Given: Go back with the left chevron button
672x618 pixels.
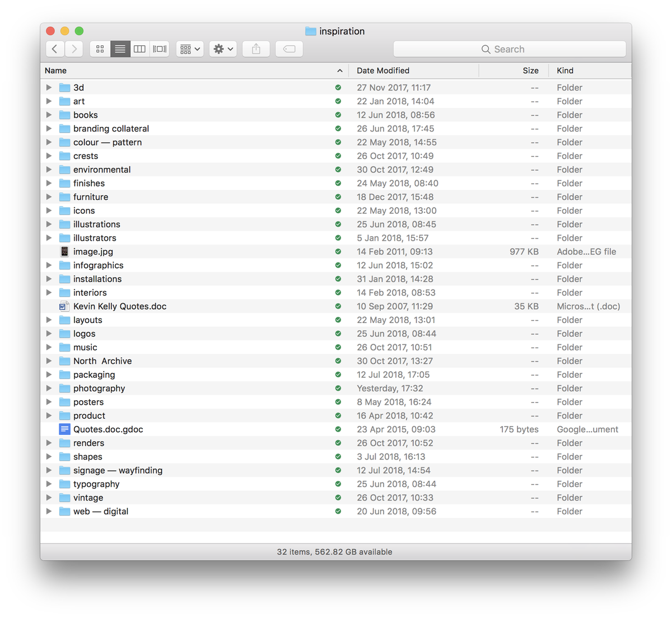Looking at the screenshot, I should click(x=54, y=49).
